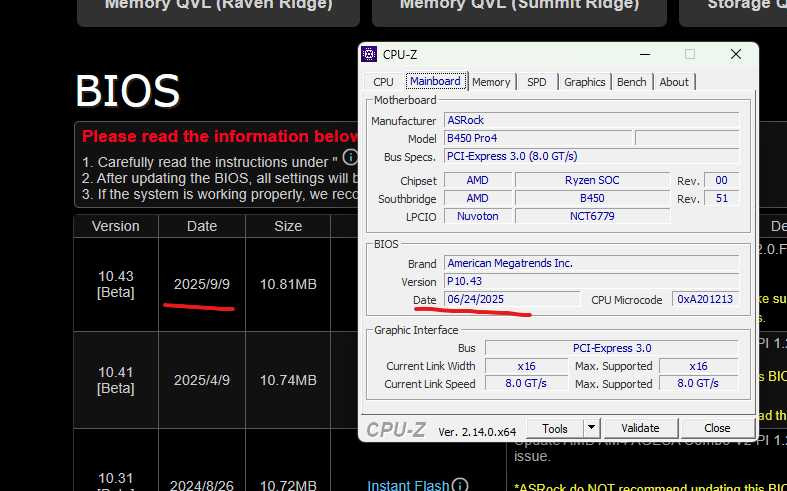The height and width of the screenshot is (491, 787).
Task: Click the 10.41 [Beta] version cell
Action: coord(116,380)
